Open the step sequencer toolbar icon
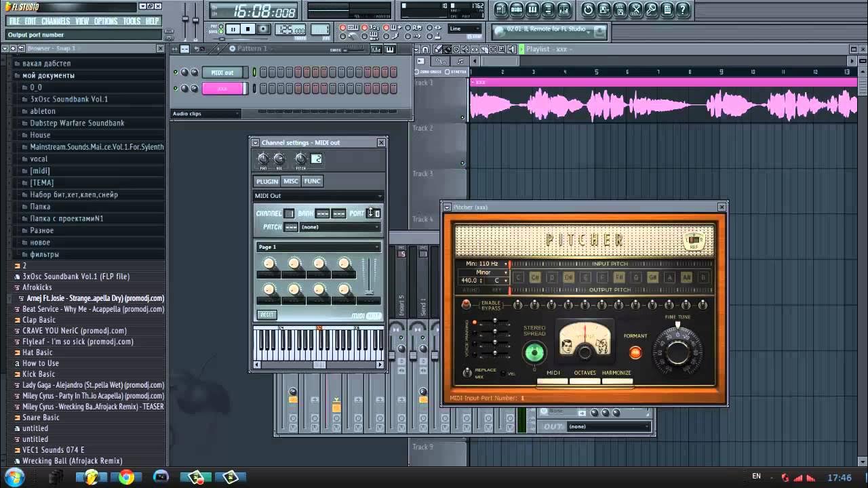 (x=517, y=9)
